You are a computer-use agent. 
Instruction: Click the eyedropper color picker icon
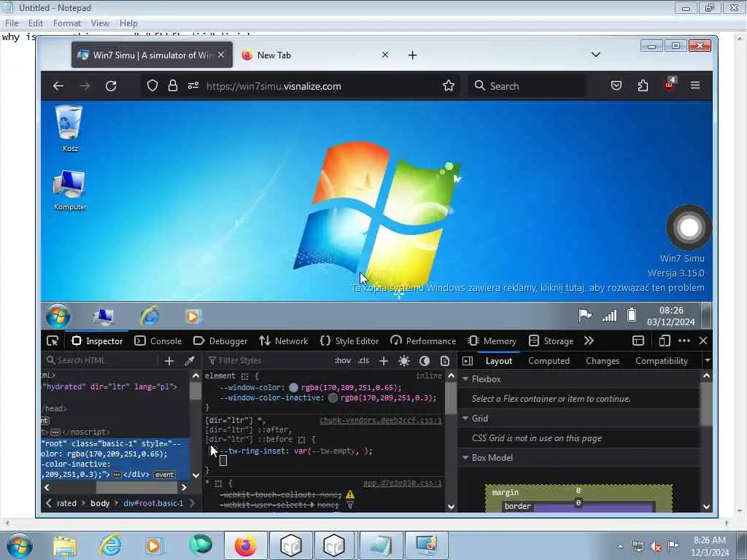(x=190, y=361)
